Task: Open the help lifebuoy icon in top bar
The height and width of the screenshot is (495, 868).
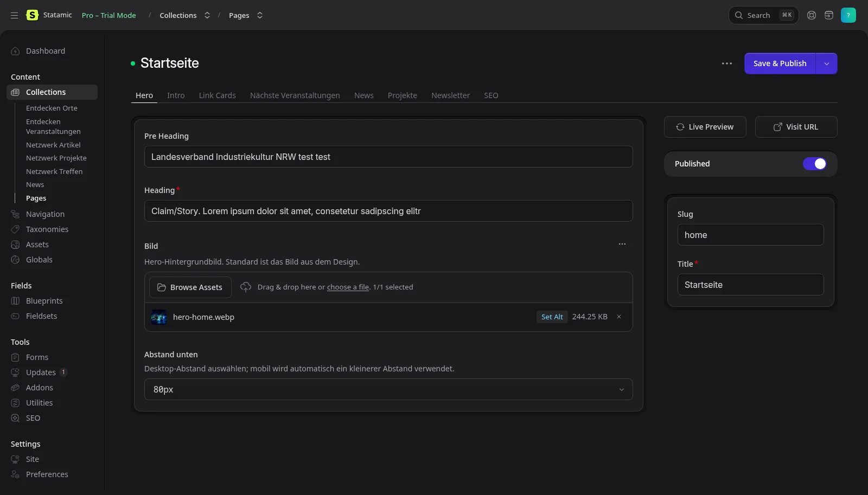Action: pyautogui.click(x=812, y=15)
